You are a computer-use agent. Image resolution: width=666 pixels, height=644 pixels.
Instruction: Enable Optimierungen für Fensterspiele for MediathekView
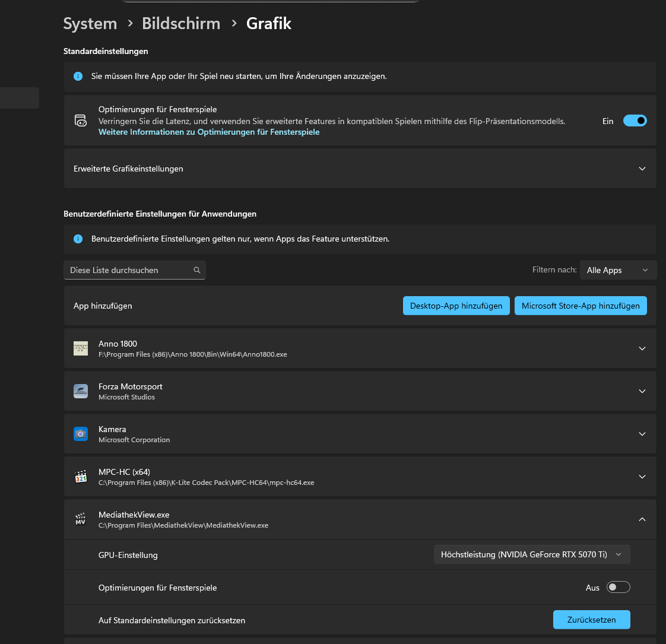(x=618, y=587)
